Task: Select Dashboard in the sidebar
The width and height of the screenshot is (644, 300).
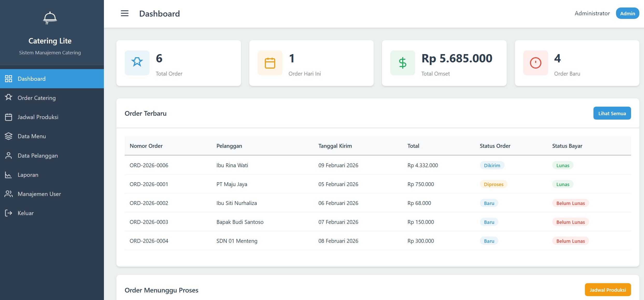Action: point(32,79)
